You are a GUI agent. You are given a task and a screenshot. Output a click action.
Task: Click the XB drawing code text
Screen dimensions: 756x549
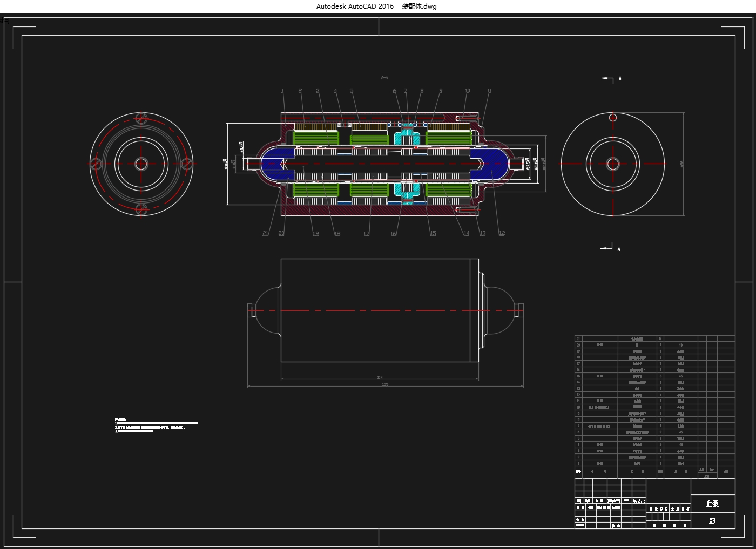pos(712,521)
